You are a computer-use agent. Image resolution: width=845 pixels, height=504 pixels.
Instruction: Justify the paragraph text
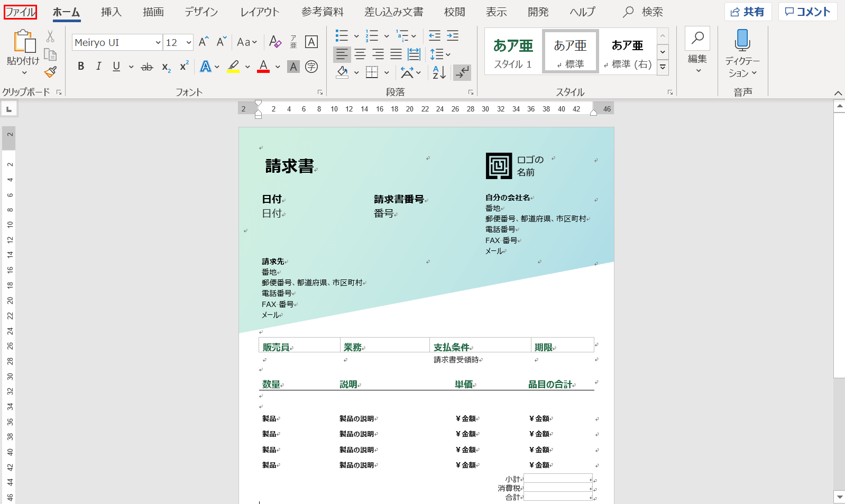pos(396,54)
